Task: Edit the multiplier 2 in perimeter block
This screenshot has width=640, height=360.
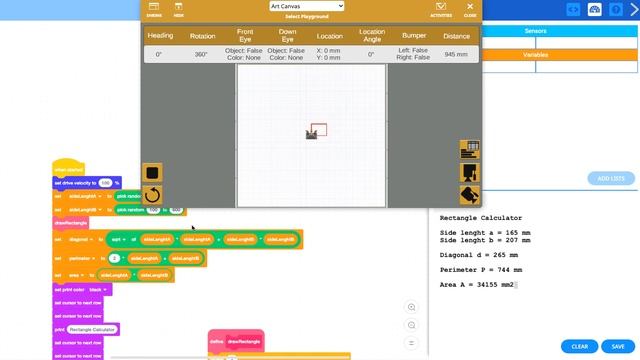Action: click(114, 258)
